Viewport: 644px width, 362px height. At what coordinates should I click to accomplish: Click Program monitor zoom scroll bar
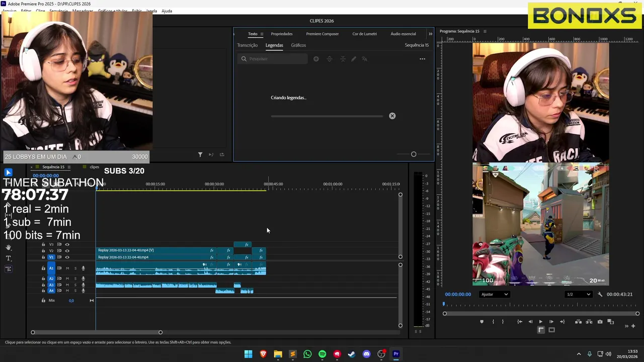tap(541, 314)
